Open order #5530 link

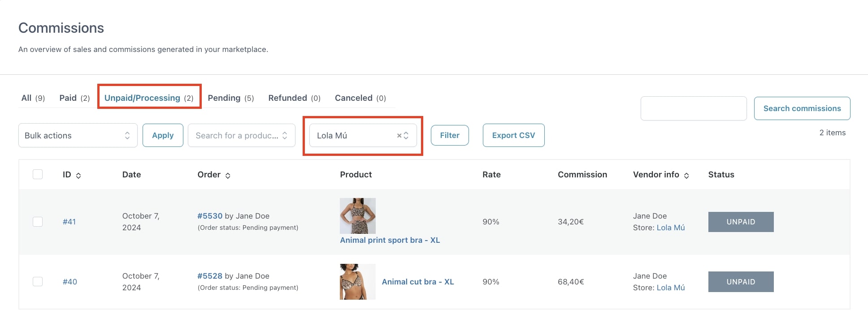pyautogui.click(x=210, y=216)
